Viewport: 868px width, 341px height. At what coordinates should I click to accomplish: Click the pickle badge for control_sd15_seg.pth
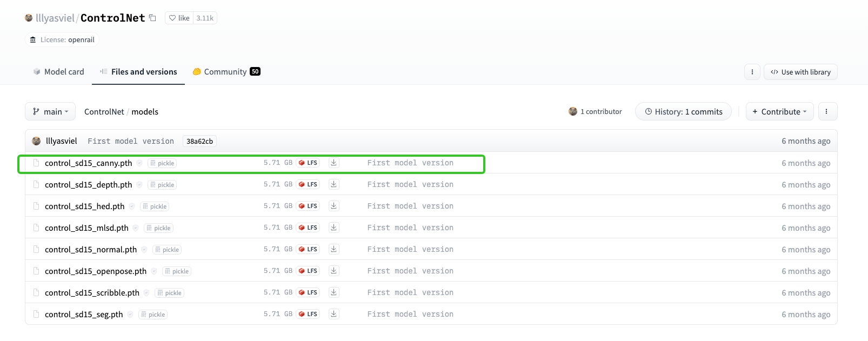[153, 315]
